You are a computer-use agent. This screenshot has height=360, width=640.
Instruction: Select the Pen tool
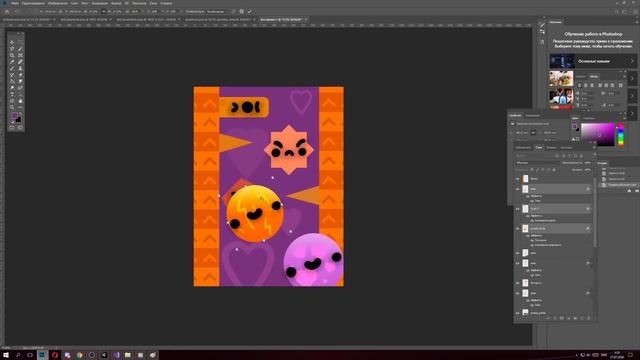[20, 88]
